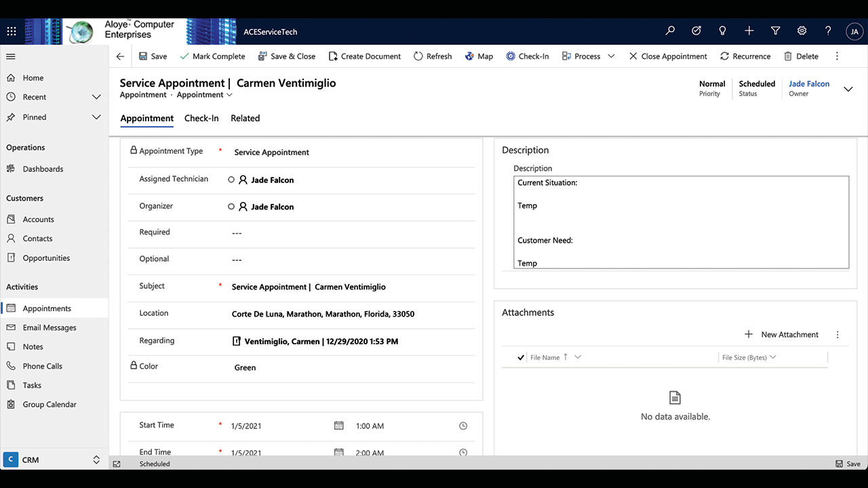
Task: Click in the Description text box
Action: [681, 222]
